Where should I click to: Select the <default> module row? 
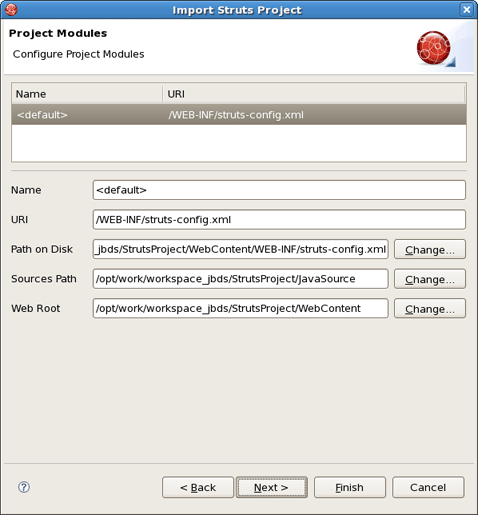coord(239,115)
